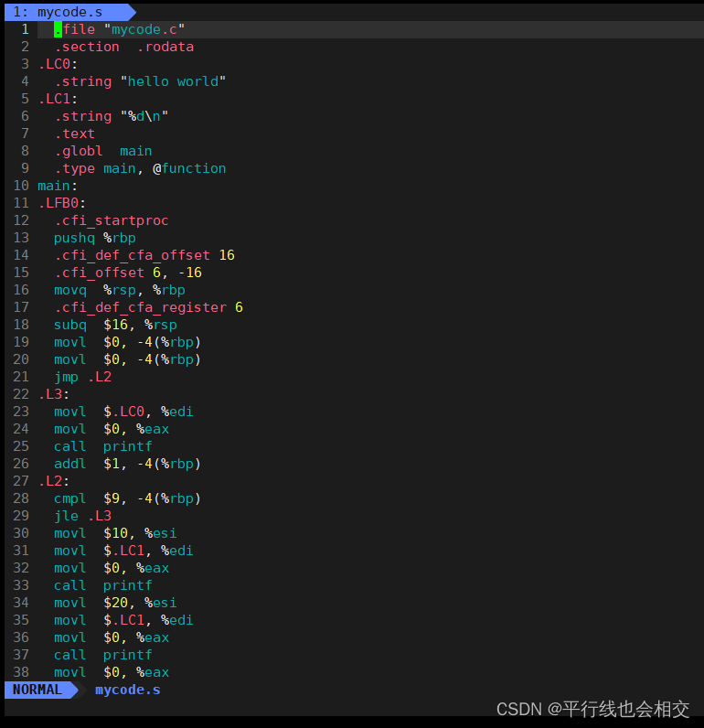704x728 pixels.
Task: Click '.cfi_def_cfa_register 6' line
Action: click(x=148, y=307)
